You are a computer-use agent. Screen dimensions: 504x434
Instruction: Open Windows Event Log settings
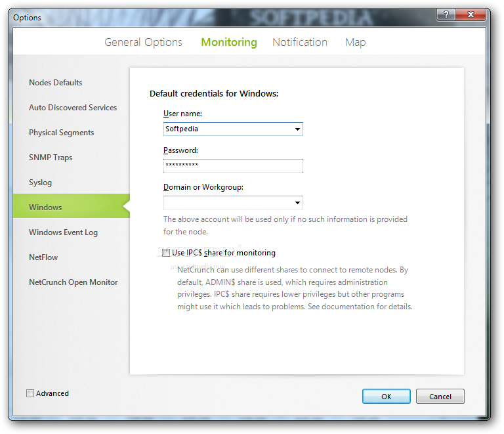(63, 232)
